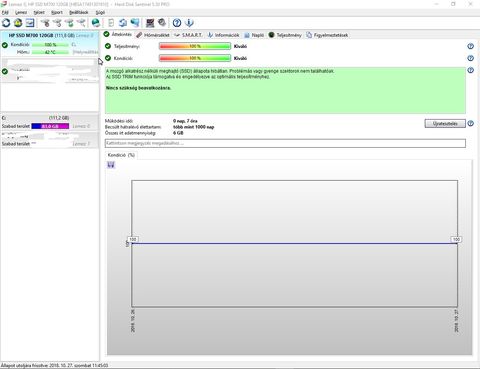480x369 pixels.
Task: Switch to the Hőmérséklet tab
Action: pyautogui.click(x=153, y=35)
